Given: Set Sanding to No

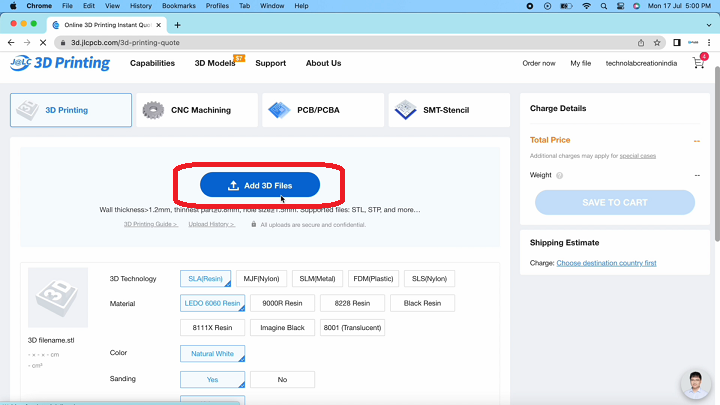Looking at the screenshot, I should [282, 380].
